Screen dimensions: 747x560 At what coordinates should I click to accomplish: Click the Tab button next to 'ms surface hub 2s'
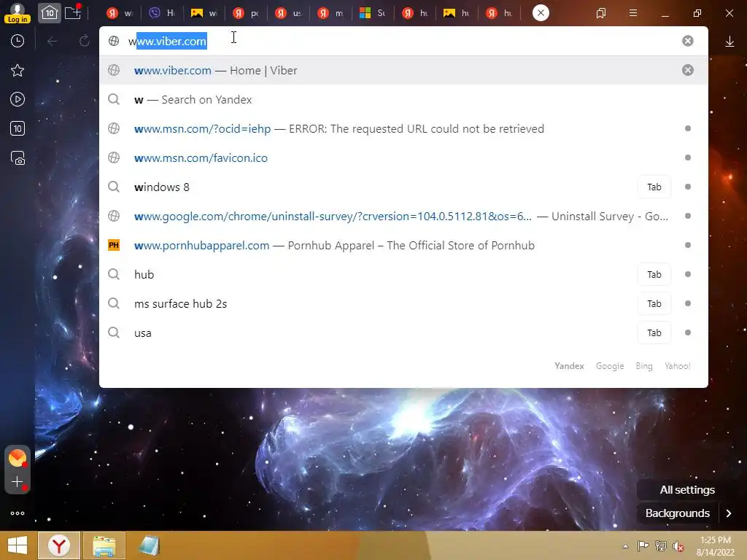(654, 304)
